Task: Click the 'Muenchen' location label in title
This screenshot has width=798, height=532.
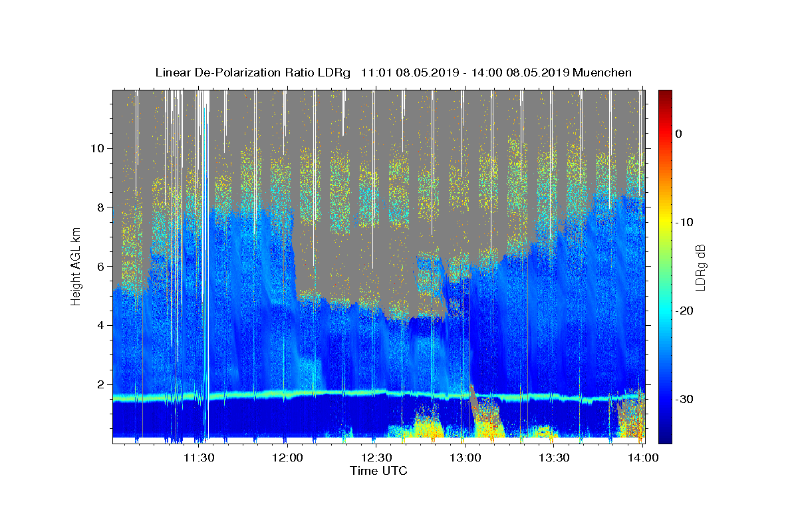Action: (602, 72)
